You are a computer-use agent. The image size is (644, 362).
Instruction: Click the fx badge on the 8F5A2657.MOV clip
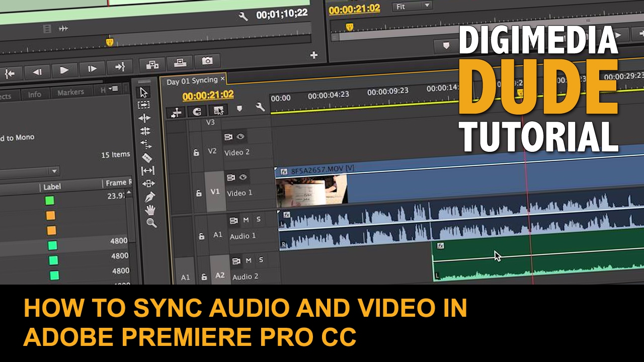coord(284,171)
